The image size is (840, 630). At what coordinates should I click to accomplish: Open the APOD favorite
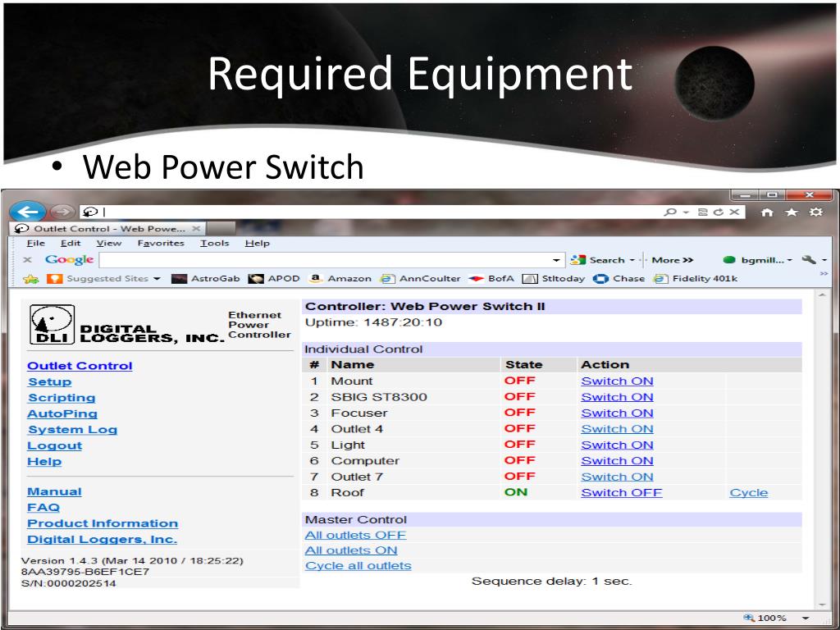pos(274,279)
